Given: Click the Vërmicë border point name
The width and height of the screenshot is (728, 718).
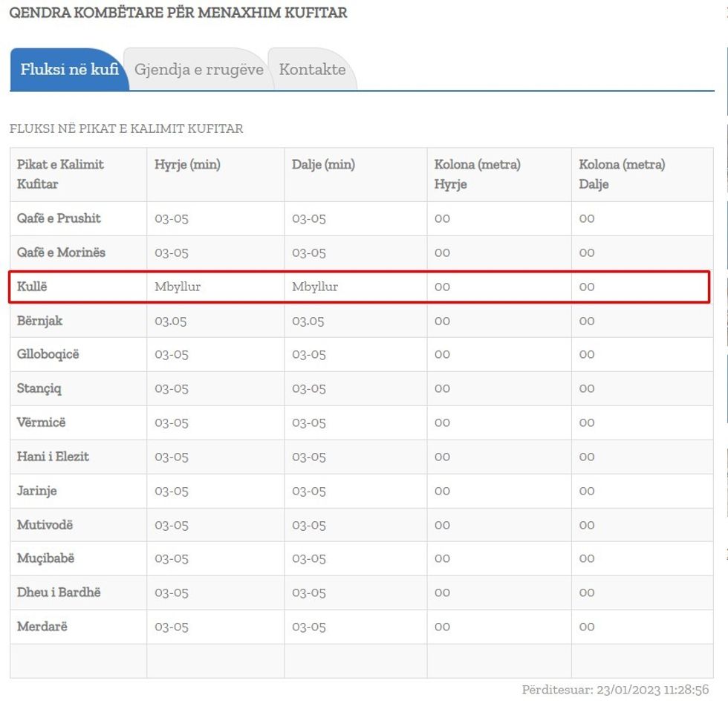Looking at the screenshot, I should tap(41, 422).
